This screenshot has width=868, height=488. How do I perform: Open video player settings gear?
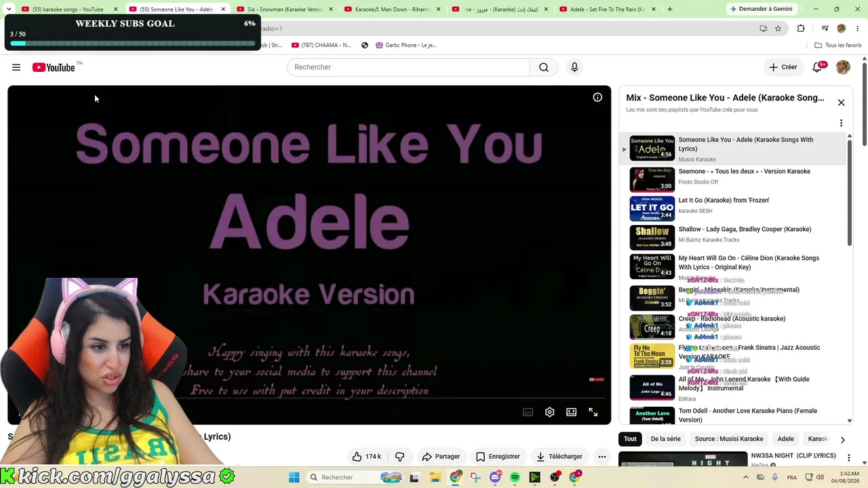tap(550, 412)
